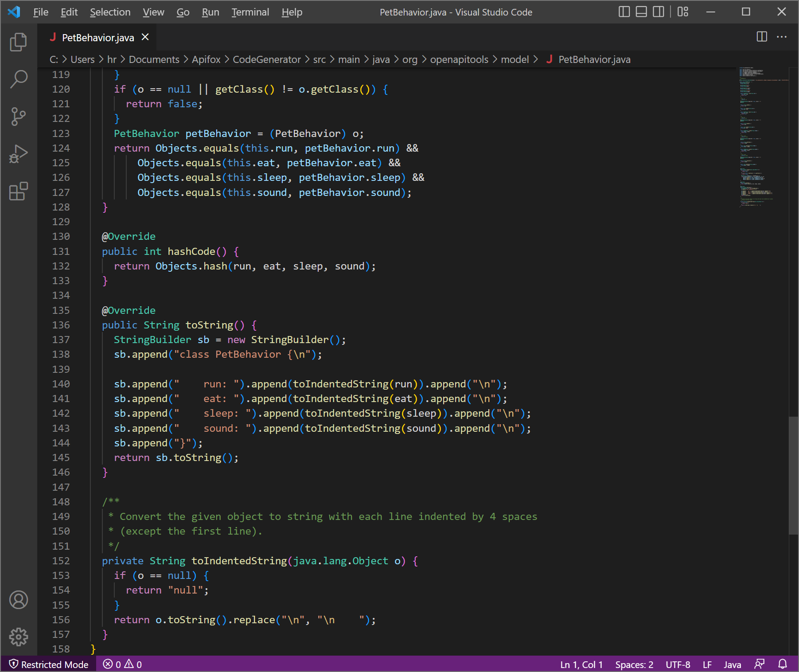Close the PetBehavior.java tab
Screen dimensions: 799x672
pyautogui.click(x=145, y=37)
